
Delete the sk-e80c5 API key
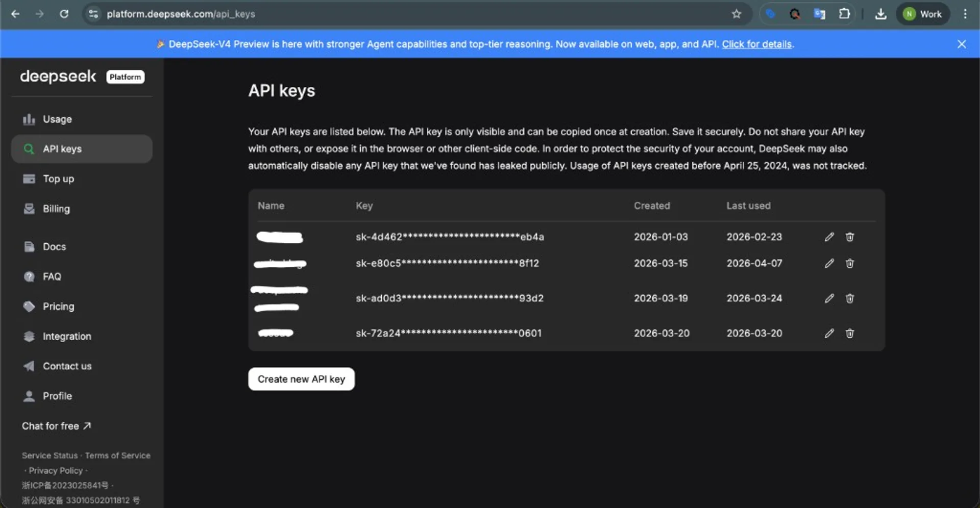[x=849, y=263]
